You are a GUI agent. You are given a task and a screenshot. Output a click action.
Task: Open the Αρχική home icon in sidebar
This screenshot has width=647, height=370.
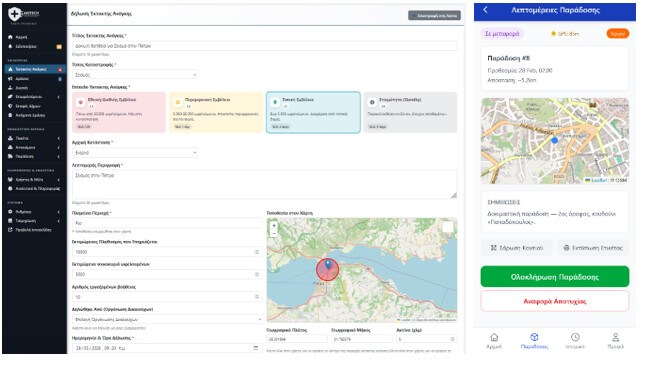click(10, 37)
